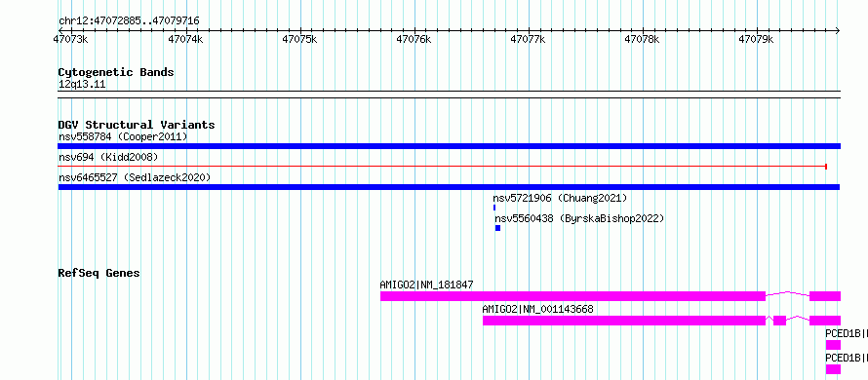
Task: Click the nsv558784 (Cooper2011) blue variant bar
Action: click(449, 146)
